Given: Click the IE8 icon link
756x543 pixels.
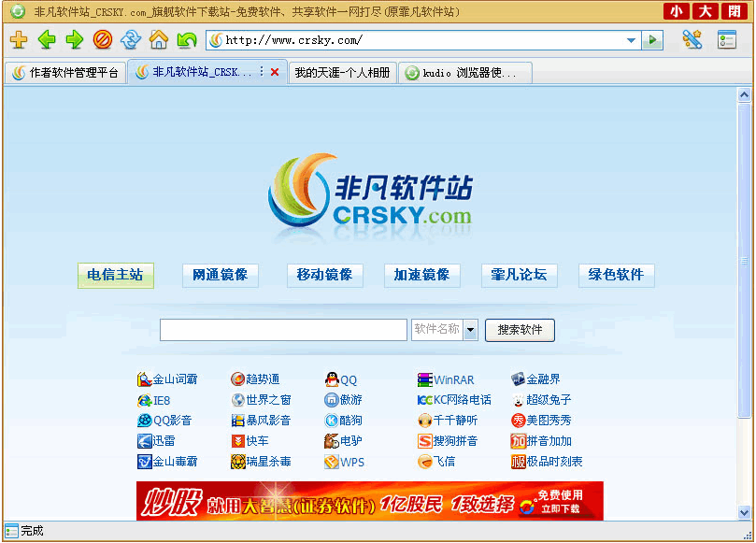Looking at the screenshot, I should 154,400.
